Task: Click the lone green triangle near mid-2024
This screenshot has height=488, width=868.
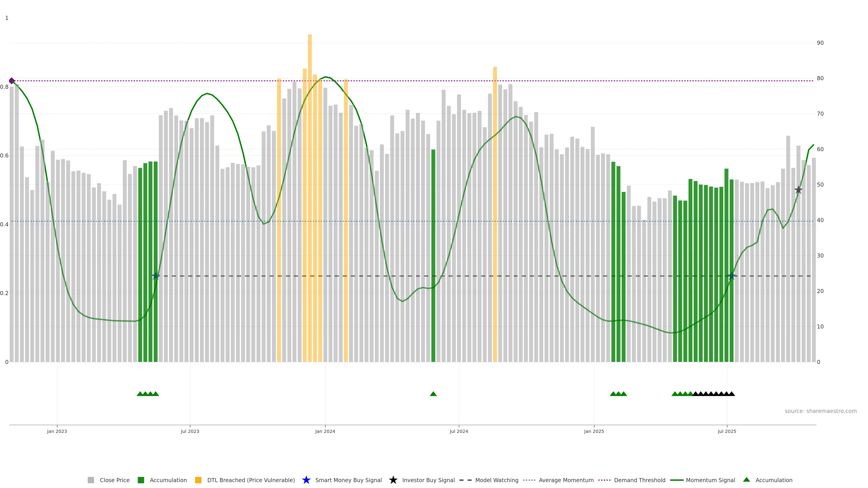Action: 433,394
